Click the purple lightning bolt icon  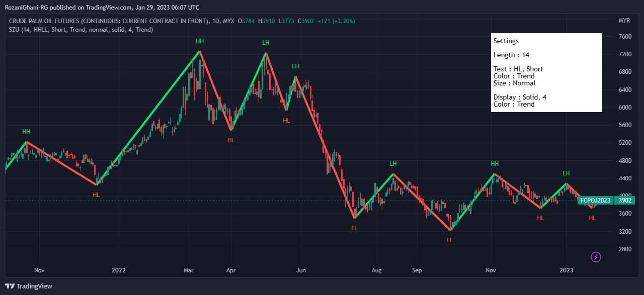point(596,257)
